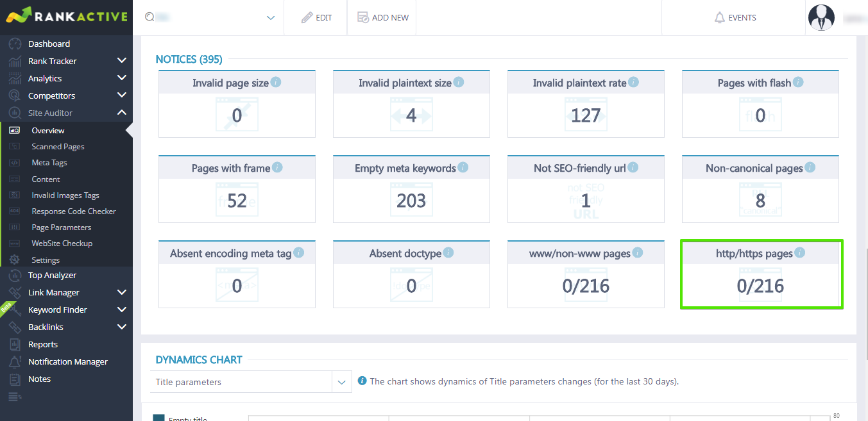
Task: Open the Not SEO-friendly url card showing 1
Action: pos(586,188)
